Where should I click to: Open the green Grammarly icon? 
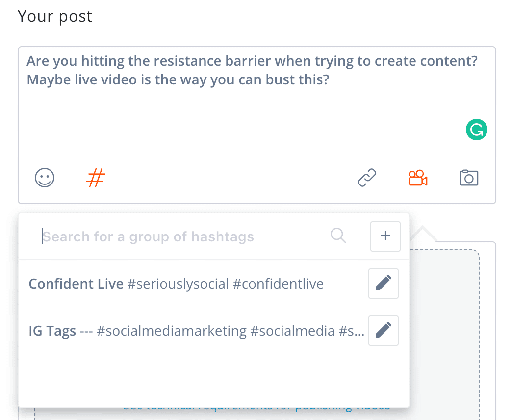(x=476, y=130)
